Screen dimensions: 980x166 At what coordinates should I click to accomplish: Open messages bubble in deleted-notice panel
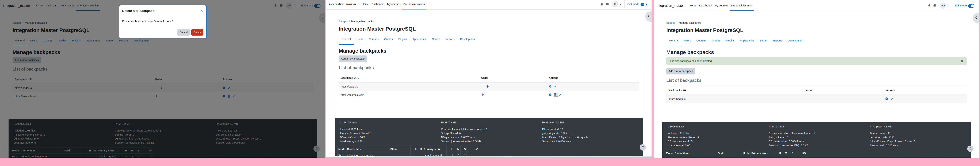tap(935, 6)
